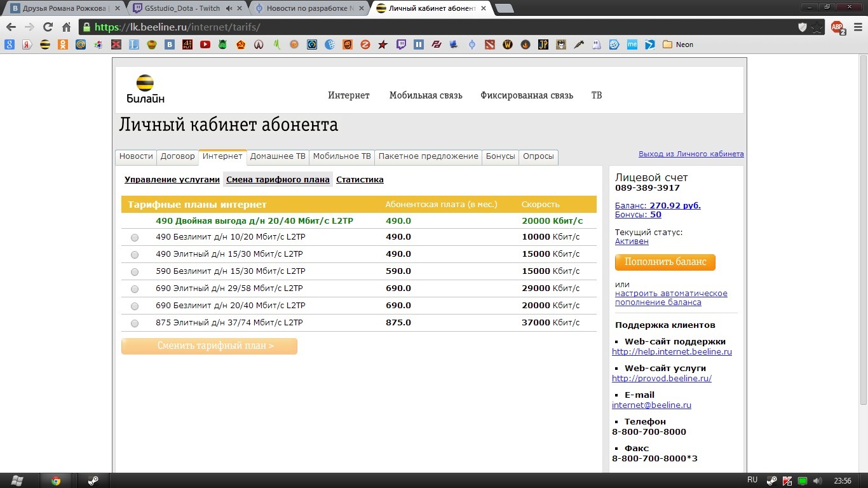Image resolution: width=868 pixels, height=488 pixels.
Task: Select 490 Элитный 15/30 Мбит/с plan radio
Action: (x=135, y=255)
